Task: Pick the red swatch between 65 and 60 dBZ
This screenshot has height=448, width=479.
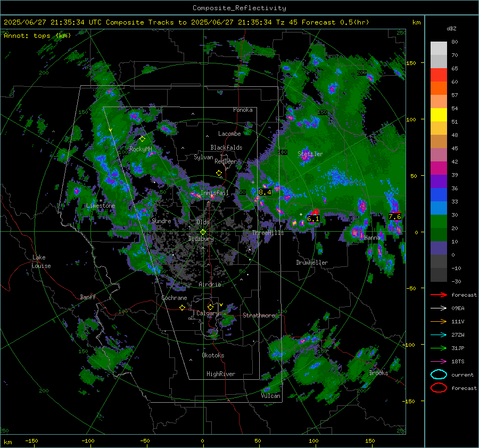Action: pos(439,75)
